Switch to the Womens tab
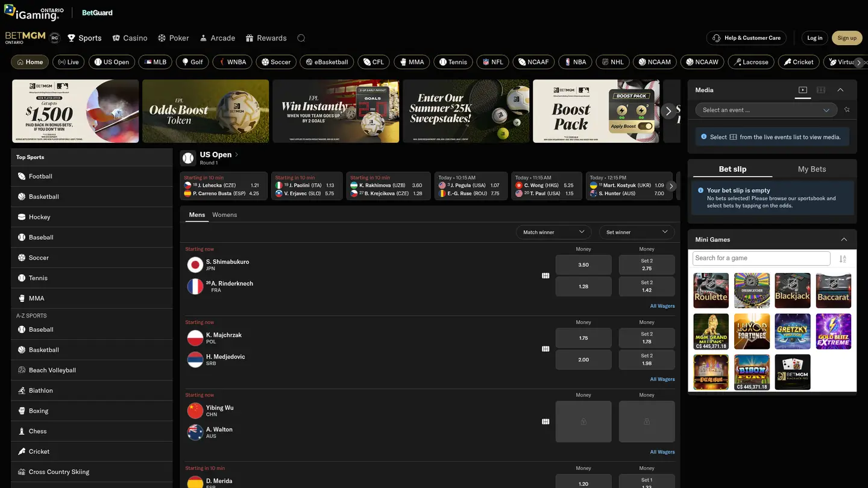The height and width of the screenshot is (488, 868). tap(224, 215)
